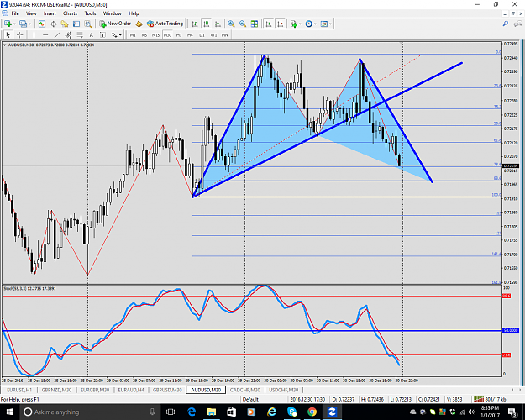Switch to USDCHF,M30 chart tab
525x420 pixels.
tap(284, 390)
